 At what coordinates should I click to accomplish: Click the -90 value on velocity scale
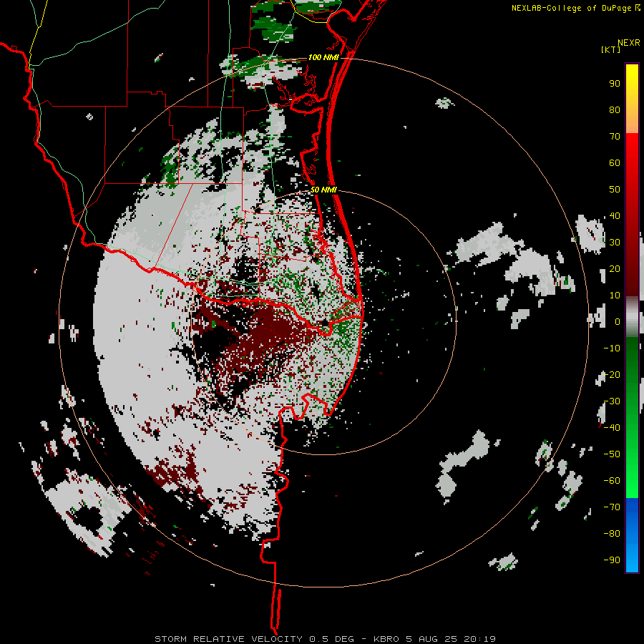click(612, 560)
